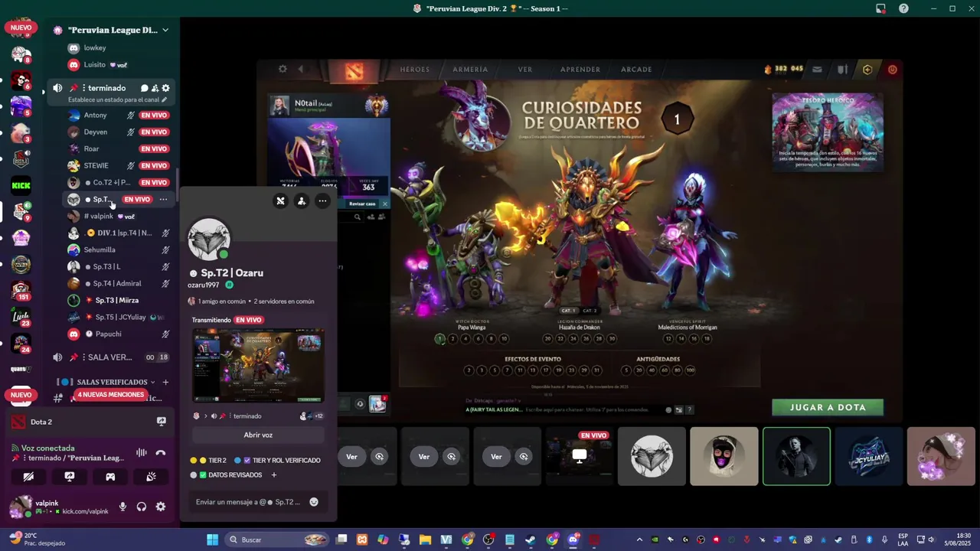Open TESORO HEROICO banner in Dota stream

[828, 132]
